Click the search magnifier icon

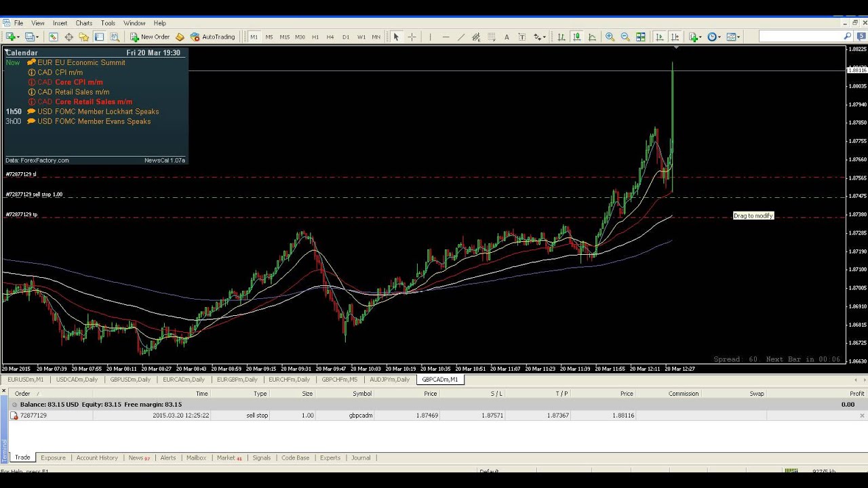coord(847,37)
